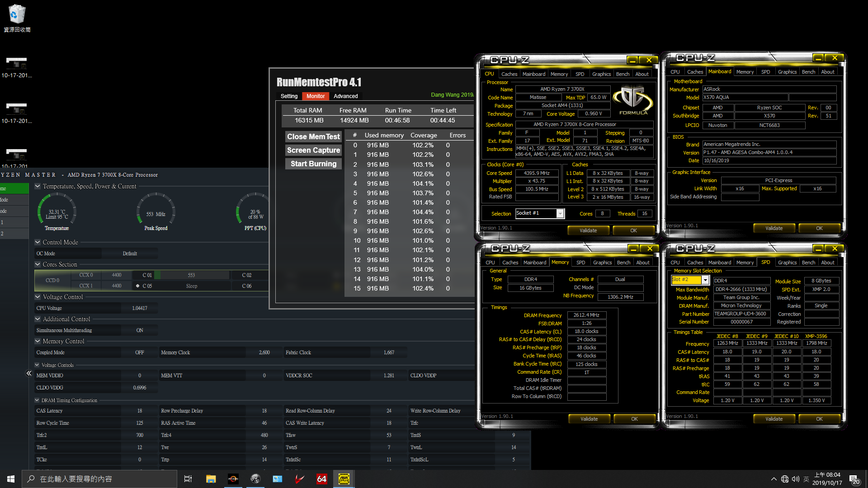Click OK in CPU-Z processor window
Viewport: 868px width, 488px height.
click(633, 230)
